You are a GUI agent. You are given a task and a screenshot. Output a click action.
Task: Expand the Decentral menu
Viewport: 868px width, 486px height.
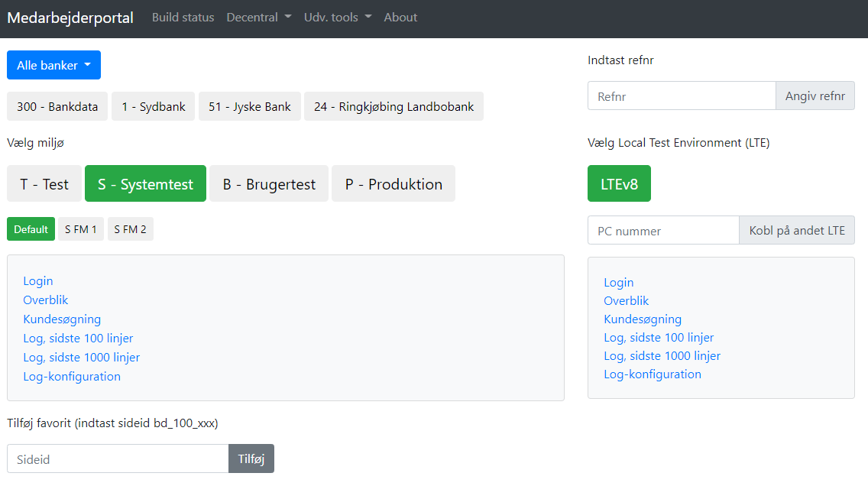[258, 18]
